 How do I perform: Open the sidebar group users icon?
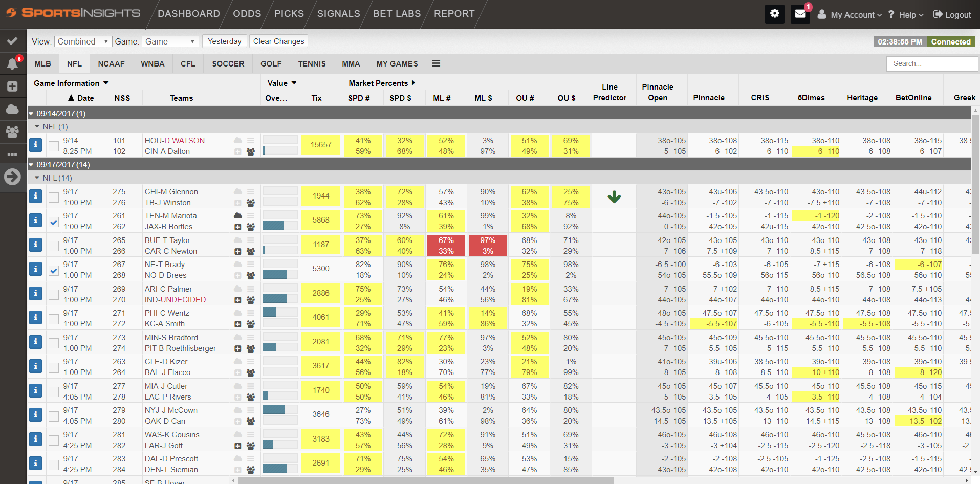coord(13,131)
